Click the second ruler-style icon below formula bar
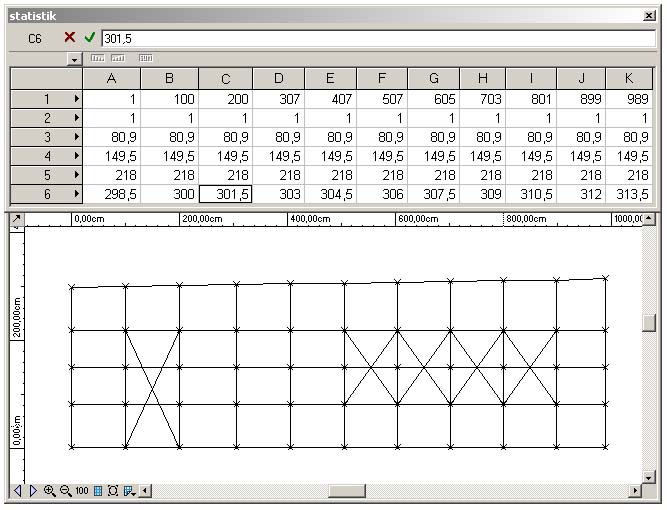Viewport: 667px width, 510px height. pyautogui.click(x=118, y=58)
